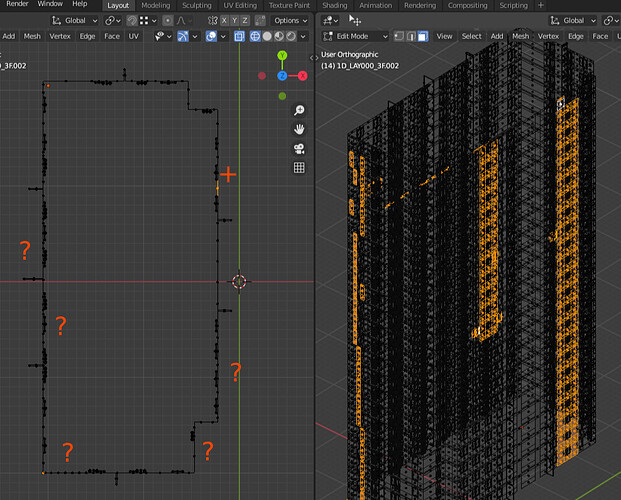Toggle X-ray mode icon

tap(239, 36)
